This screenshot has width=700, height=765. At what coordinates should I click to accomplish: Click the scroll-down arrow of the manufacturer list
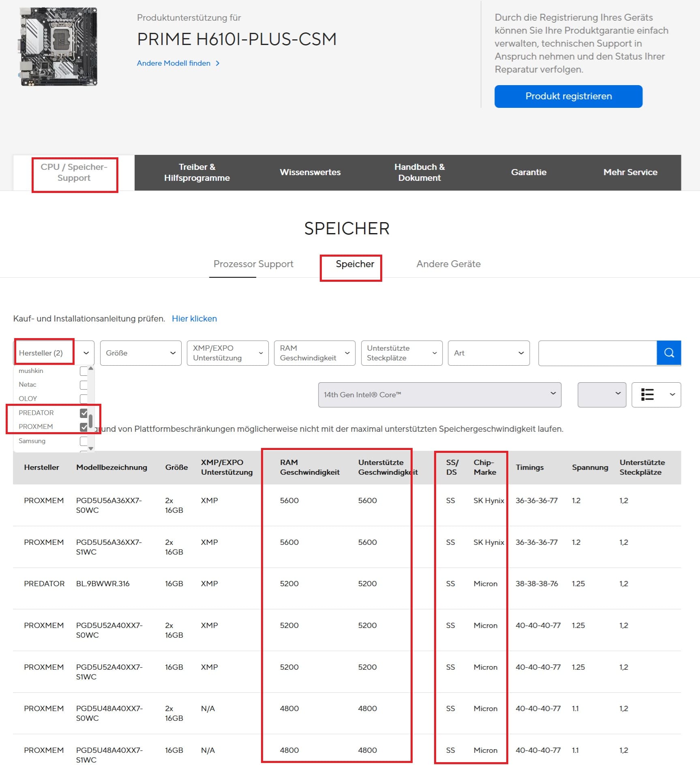coord(91,448)
